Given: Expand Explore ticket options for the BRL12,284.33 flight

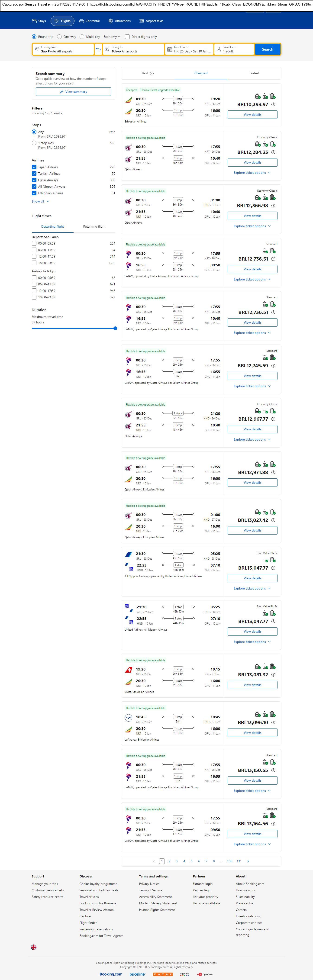Looking at the screenshot, I should [252, 173].
